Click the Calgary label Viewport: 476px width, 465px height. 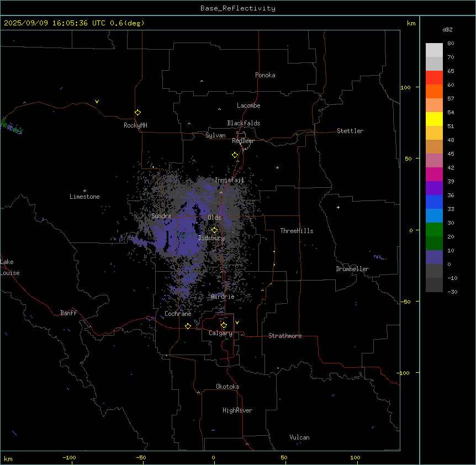[220, 333]
